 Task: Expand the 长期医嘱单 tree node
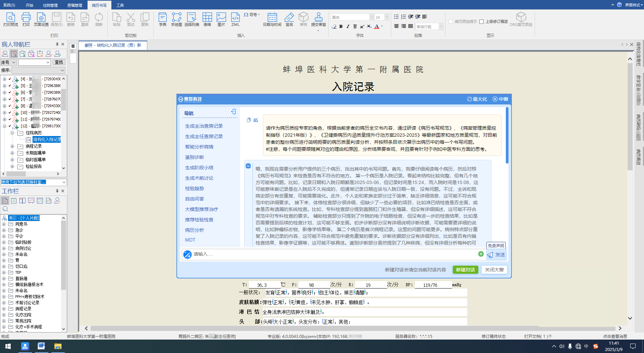12,153
